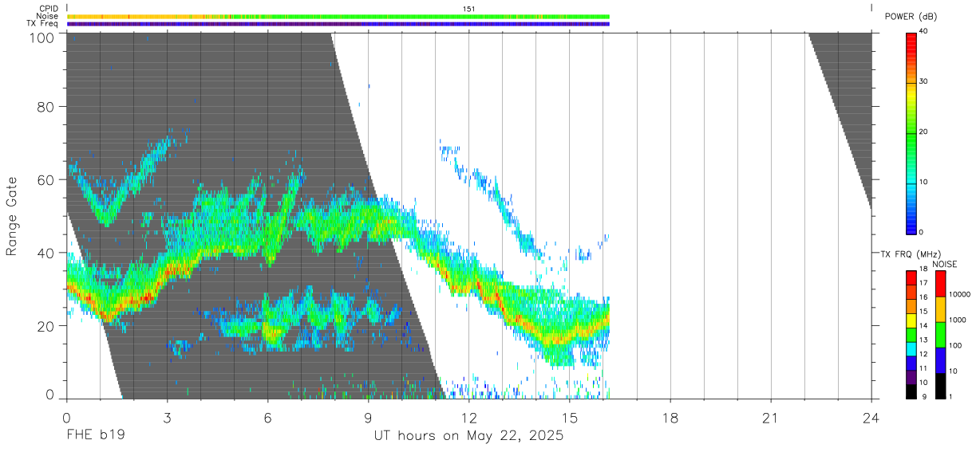Click the FHE b19 label
The image size is (980, 452).
[x=95, y=436]
